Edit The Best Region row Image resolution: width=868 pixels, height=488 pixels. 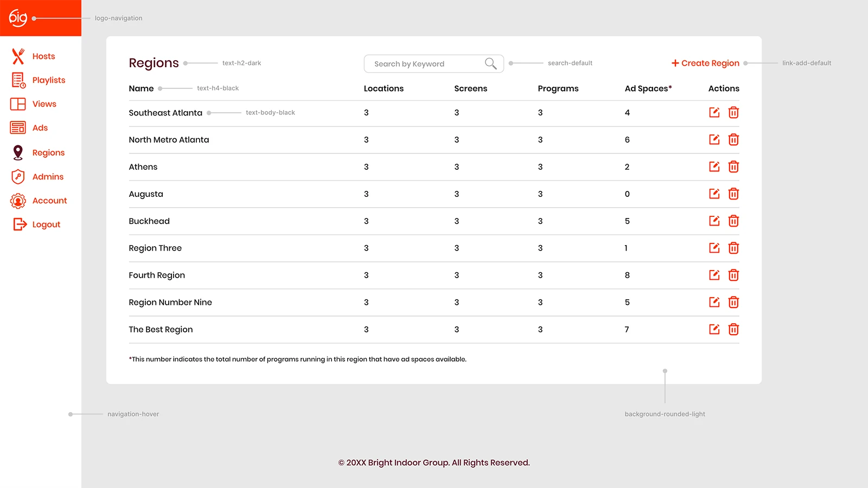pos(714,329)
